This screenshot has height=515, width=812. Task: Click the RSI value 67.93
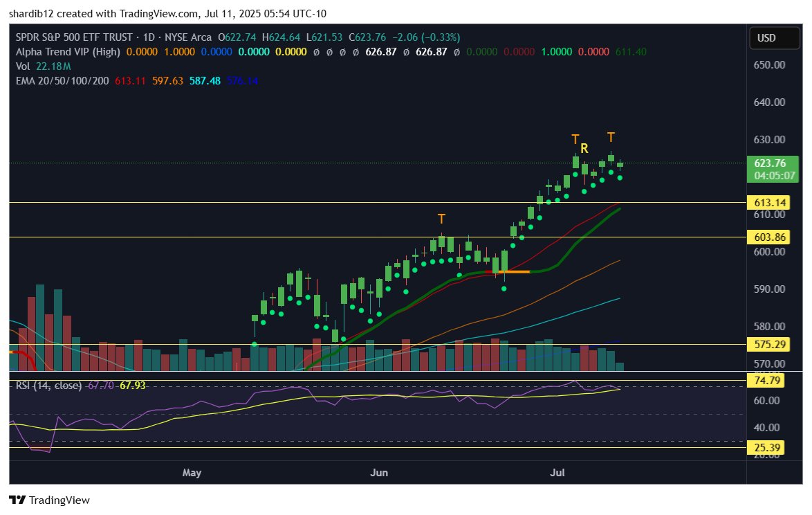(x=133, y=386)
